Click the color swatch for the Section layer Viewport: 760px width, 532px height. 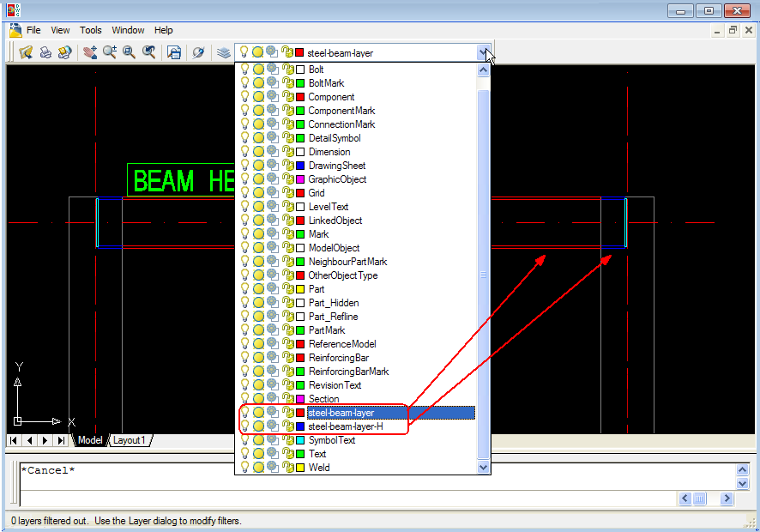(299, 398)
